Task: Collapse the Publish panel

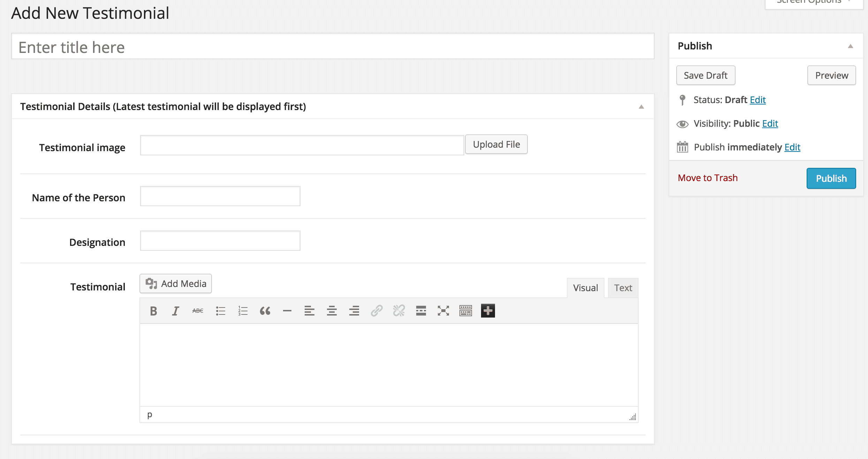Action: point(851,46)
